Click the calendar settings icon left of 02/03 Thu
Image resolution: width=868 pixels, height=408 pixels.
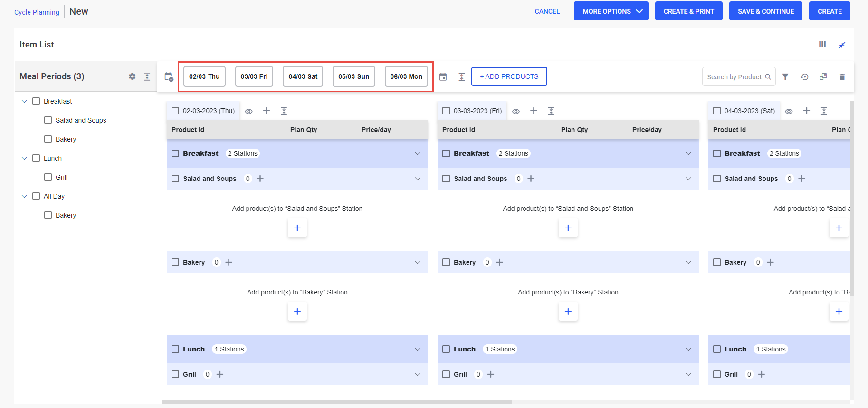[x=169, y=77]
